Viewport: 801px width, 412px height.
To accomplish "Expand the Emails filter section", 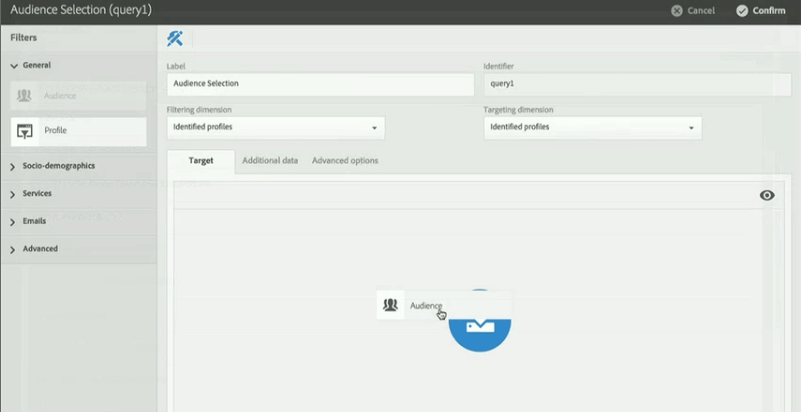I will pyautogui.click(x=14, y=221).
